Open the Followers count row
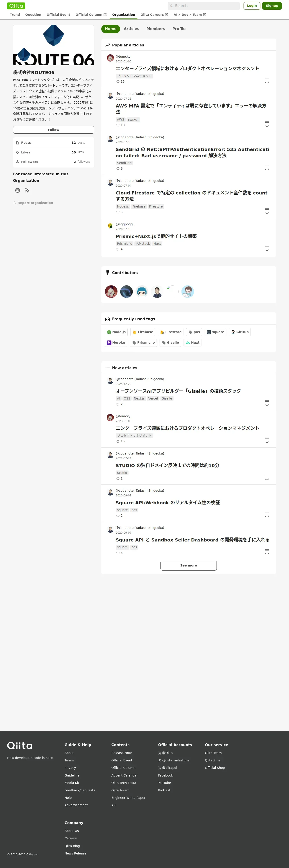 click(x=54, y=162)
